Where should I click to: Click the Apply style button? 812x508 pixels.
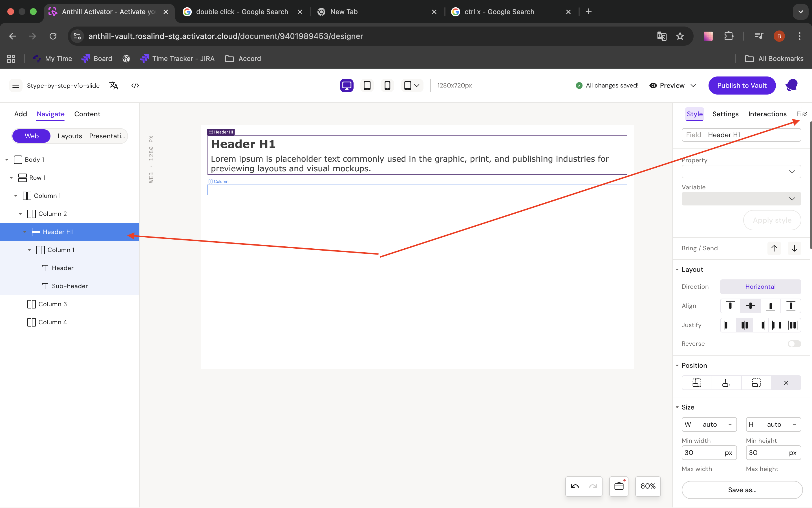[772, 220]
